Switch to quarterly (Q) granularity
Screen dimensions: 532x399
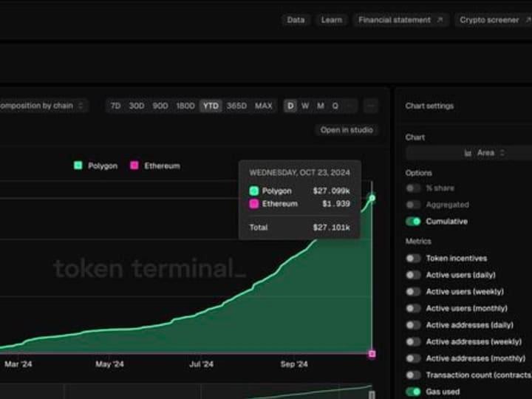click(335, 106)
